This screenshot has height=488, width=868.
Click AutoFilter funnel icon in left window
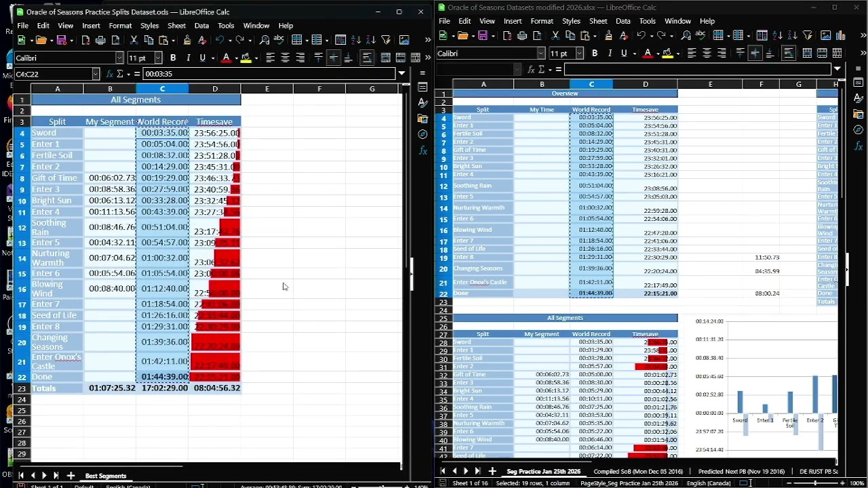pyautogui.click(x=386, y=41)
